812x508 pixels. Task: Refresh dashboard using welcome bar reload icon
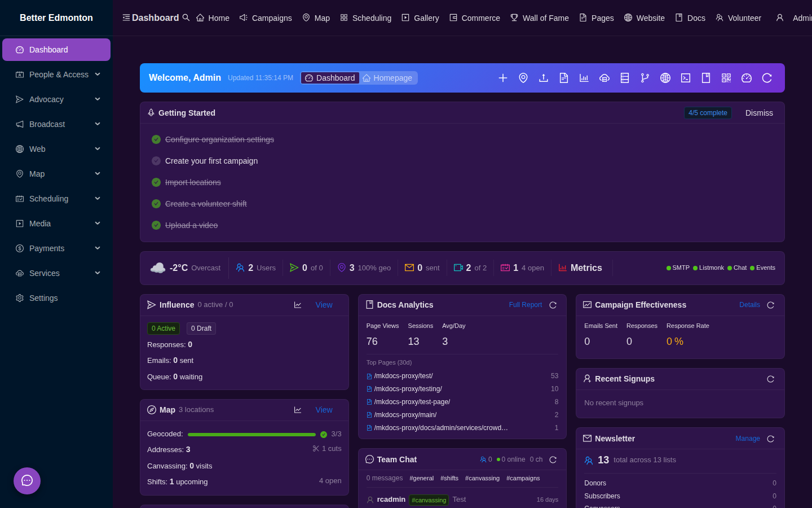pyautogui.click(x=767, y=78)
